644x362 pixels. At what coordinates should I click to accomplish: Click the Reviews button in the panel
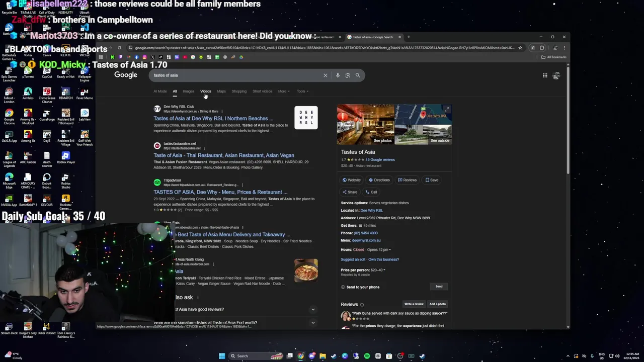point(407,180)
